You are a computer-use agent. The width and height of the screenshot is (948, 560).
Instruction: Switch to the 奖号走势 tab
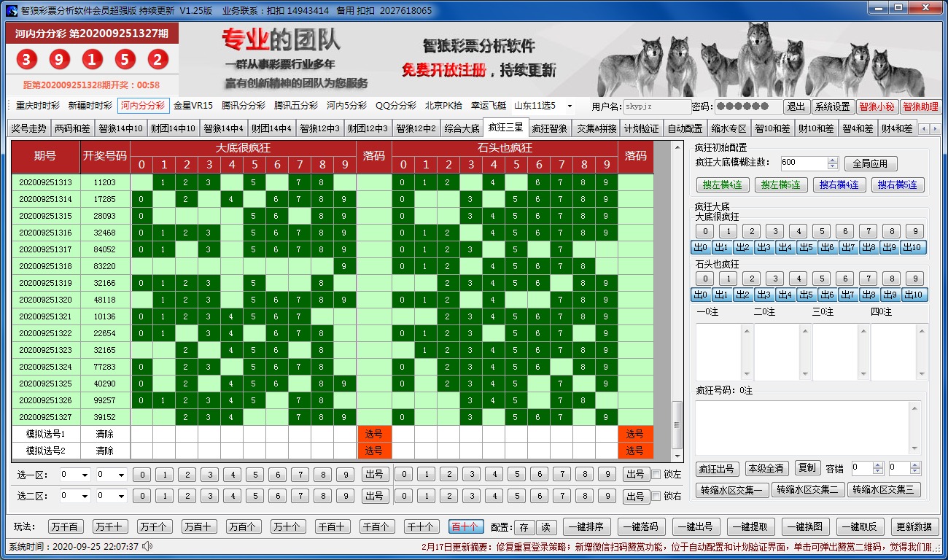29,128
